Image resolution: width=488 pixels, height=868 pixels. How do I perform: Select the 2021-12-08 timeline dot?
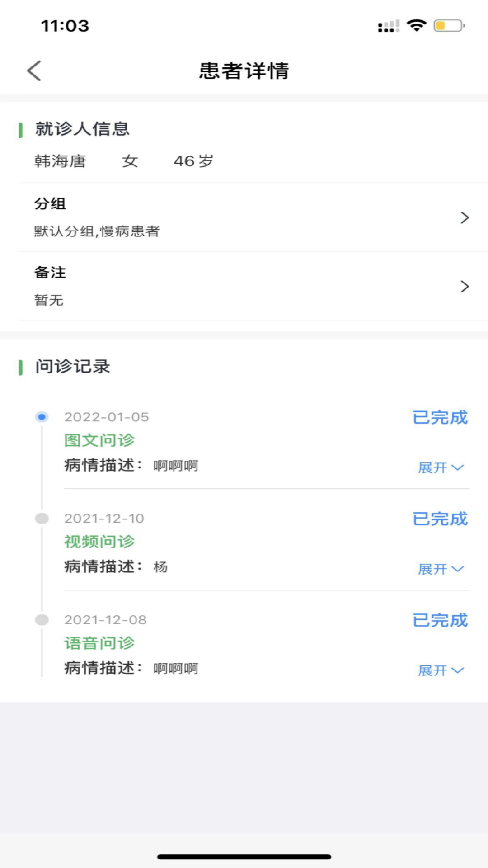click(42, 620)
